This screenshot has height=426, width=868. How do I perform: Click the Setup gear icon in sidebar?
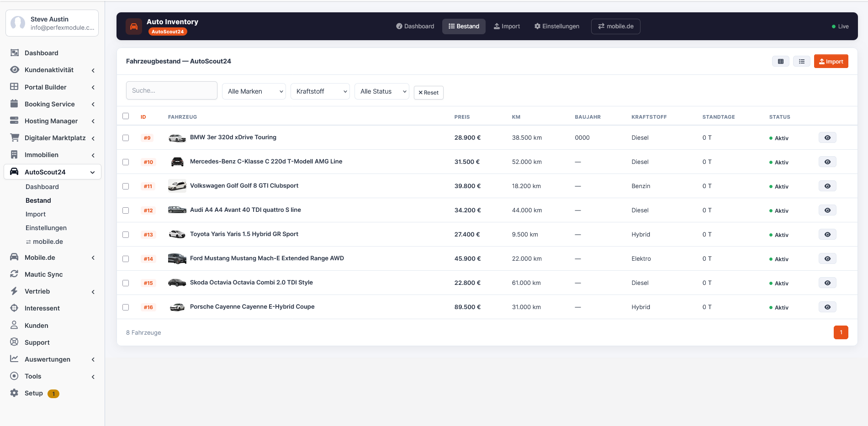point(14,393)
